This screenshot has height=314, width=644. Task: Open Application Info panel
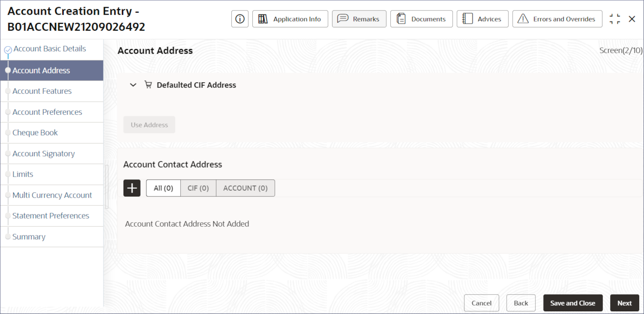[290, 19]
